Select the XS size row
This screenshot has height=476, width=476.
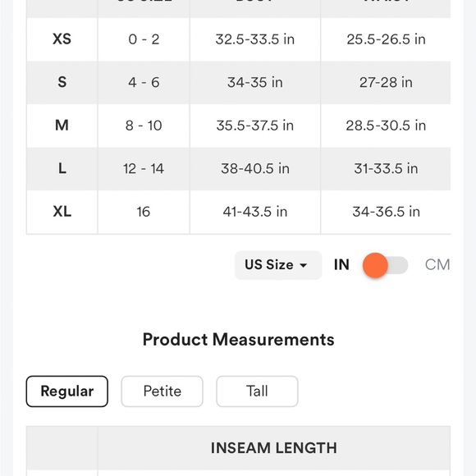(x=238, y=39)
